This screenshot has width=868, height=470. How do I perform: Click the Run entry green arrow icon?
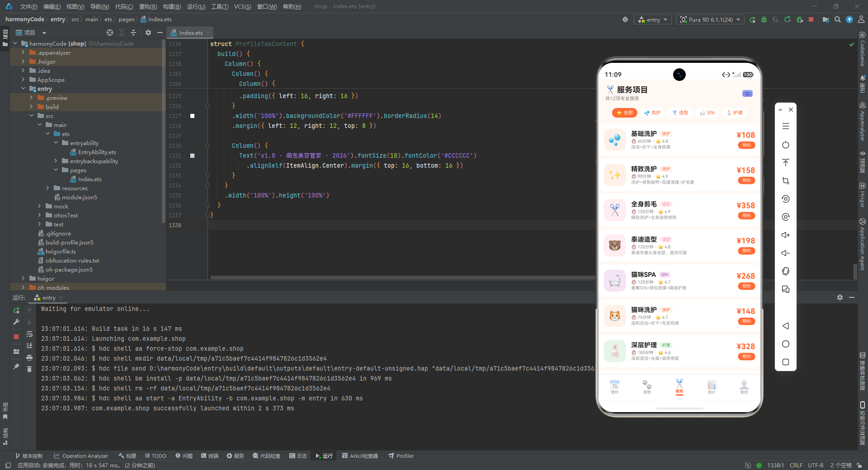(x=752, y=19)
